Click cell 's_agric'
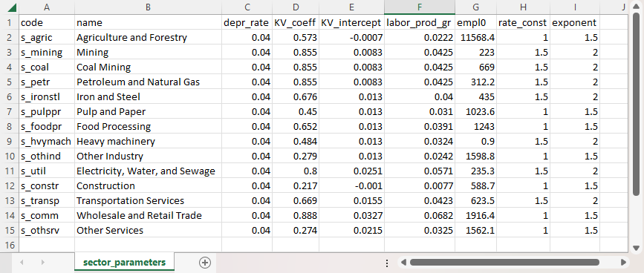Image resolution: width=644 pixels, height=273 pixels. 47,37
